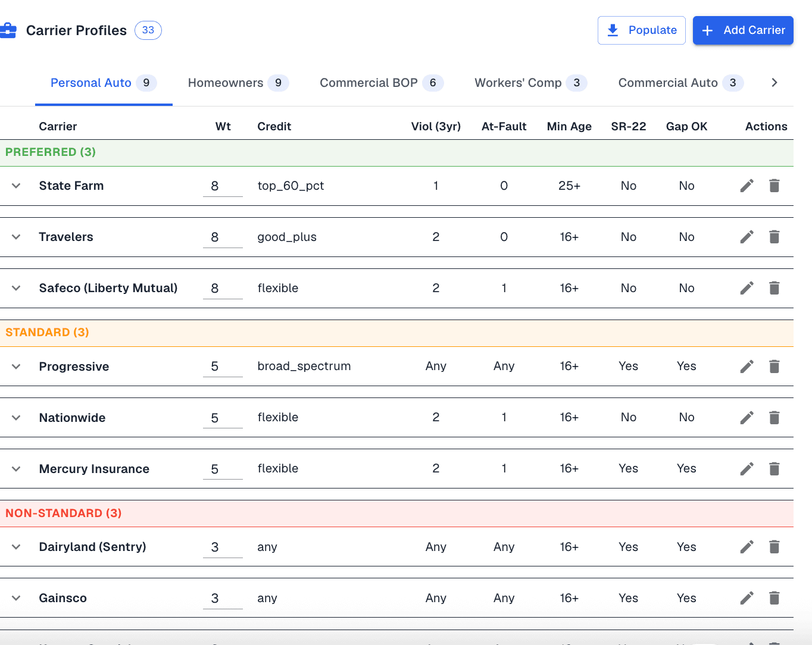The image size is (812, 645).
Task: Click the broad_spectrum credit value
Action: [x=304, y=366]
